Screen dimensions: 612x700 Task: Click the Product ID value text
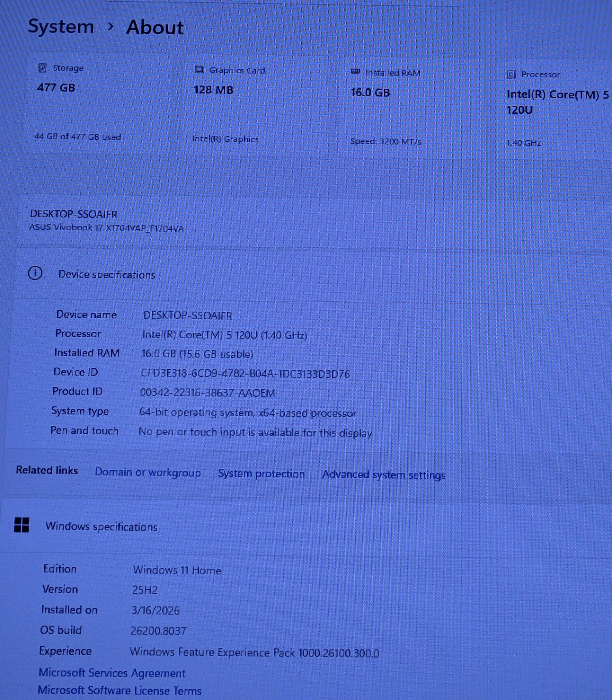(207, 393)
